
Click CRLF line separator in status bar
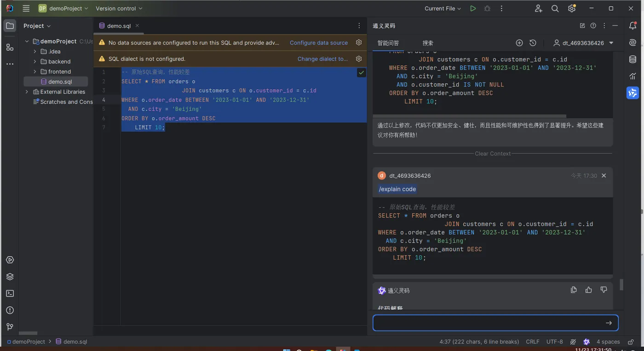tap(533, 342)
